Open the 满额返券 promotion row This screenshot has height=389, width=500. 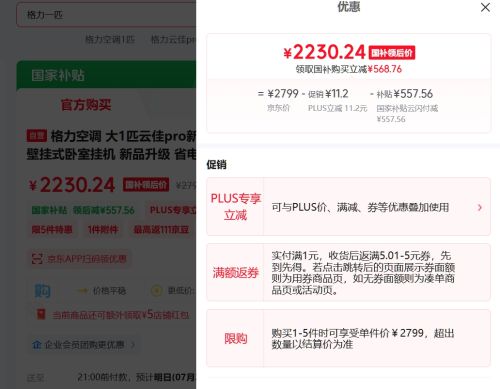(348, 272)
